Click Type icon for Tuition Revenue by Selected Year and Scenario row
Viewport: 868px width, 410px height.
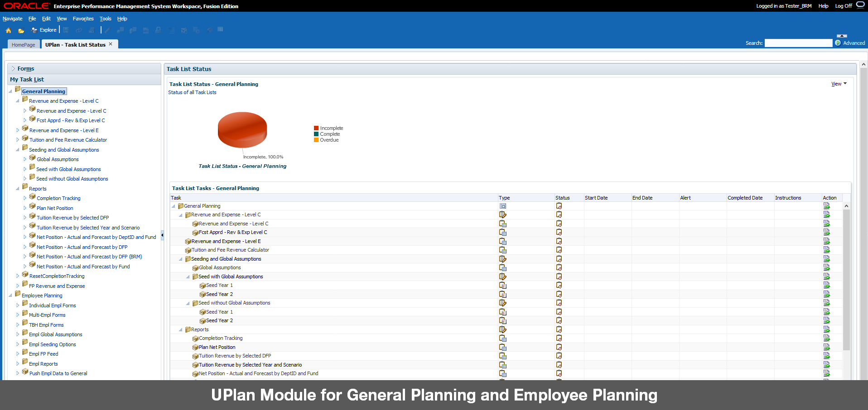[502, 365]
